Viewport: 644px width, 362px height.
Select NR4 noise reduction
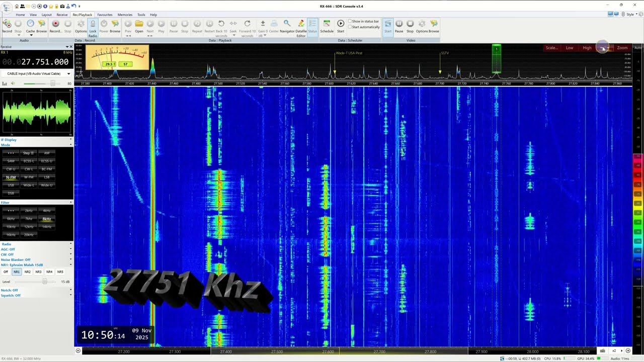click(49, 272)
